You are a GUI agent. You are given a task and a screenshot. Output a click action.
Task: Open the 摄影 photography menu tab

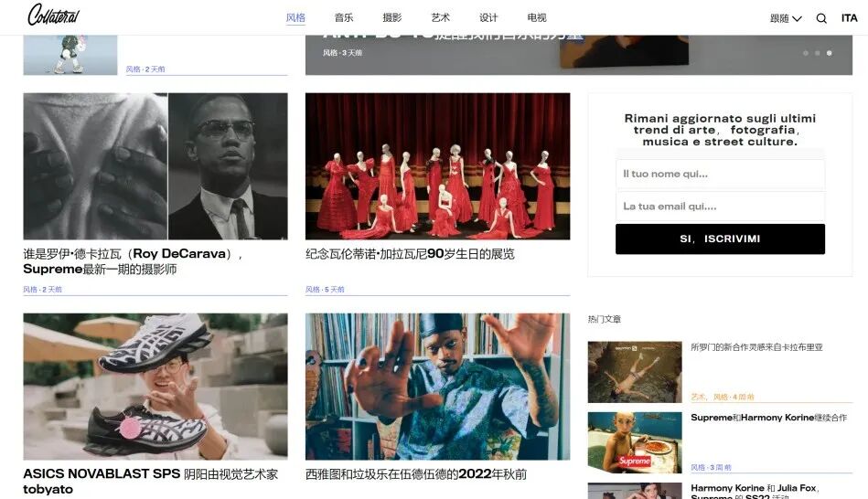[x=392, y=17]
